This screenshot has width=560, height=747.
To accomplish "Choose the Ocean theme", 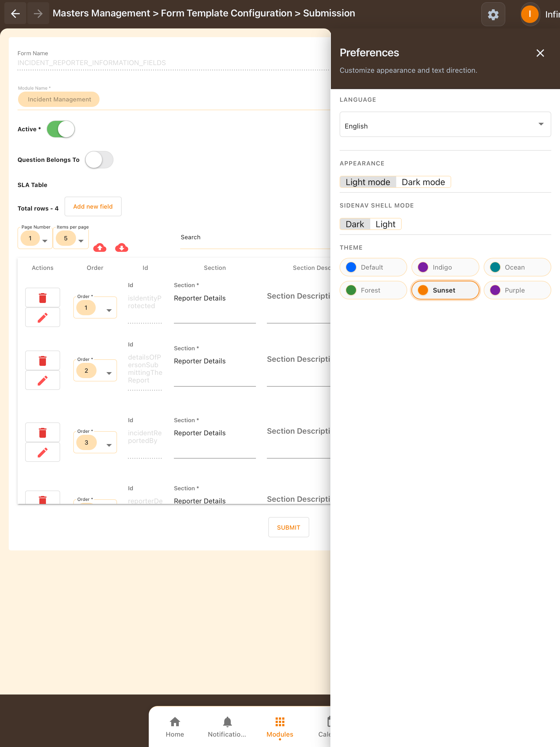I will [517, 267].
